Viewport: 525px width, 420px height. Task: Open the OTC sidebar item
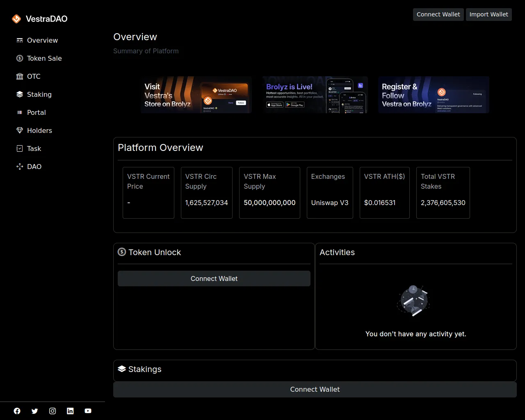[x=33, y=76]
